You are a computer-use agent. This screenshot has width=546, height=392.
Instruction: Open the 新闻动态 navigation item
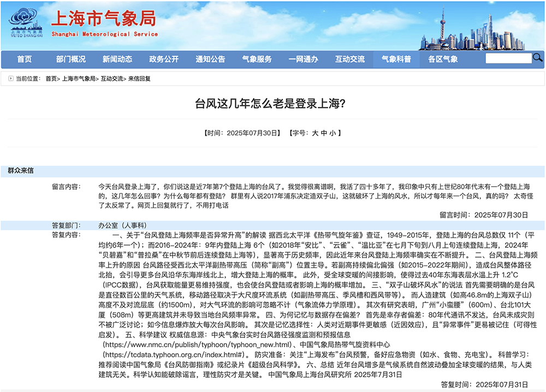point(117,60)
